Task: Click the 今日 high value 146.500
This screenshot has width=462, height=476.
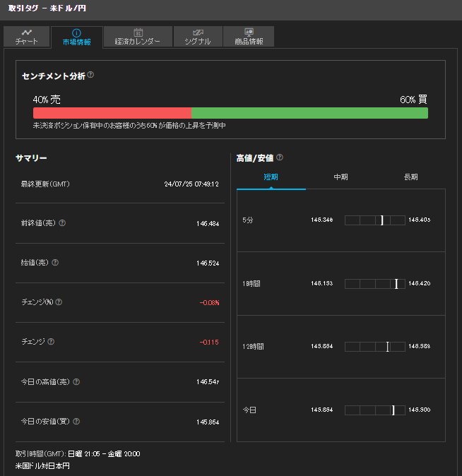Action: (x=419, y=410)
